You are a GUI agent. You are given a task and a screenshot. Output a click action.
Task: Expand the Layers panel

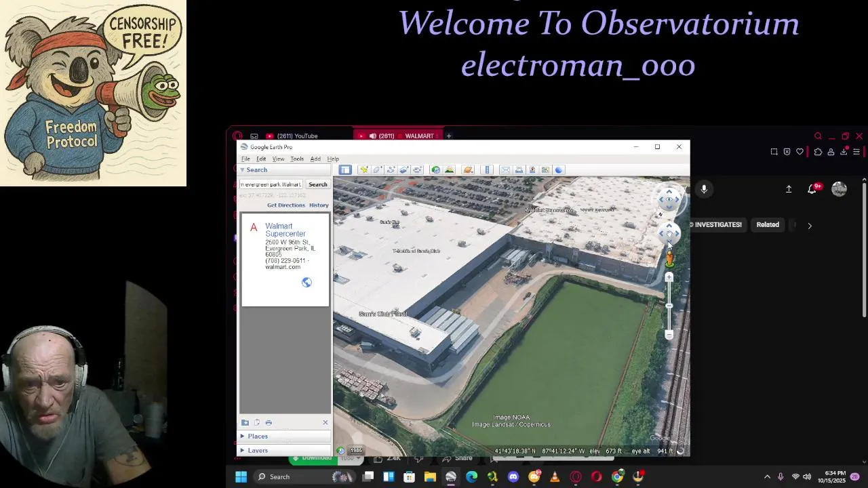tap(285, 451)
